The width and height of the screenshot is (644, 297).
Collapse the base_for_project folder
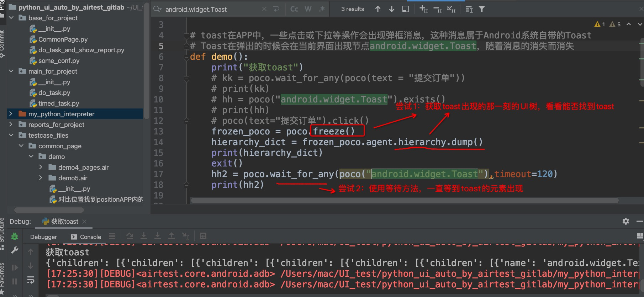point(11,18)
